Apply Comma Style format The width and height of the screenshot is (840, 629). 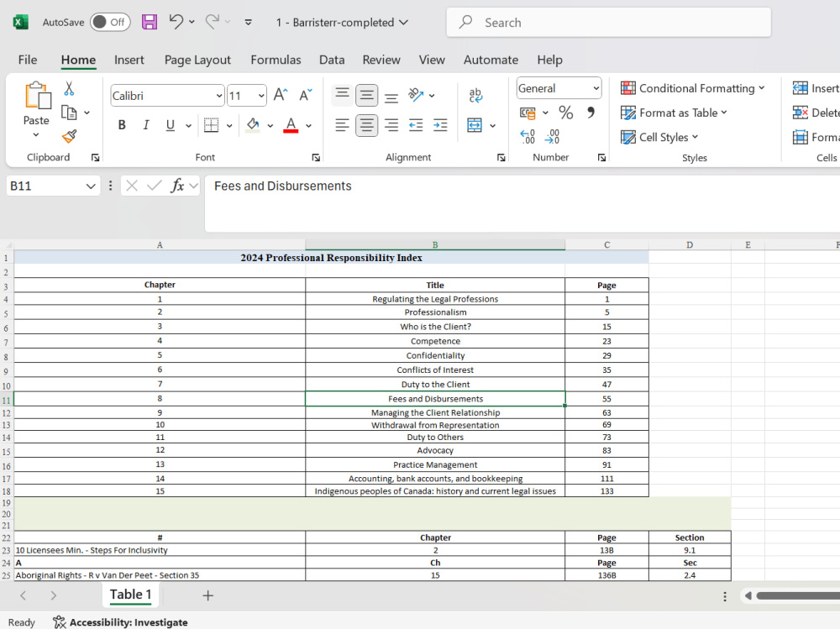[x=591, y=113]
